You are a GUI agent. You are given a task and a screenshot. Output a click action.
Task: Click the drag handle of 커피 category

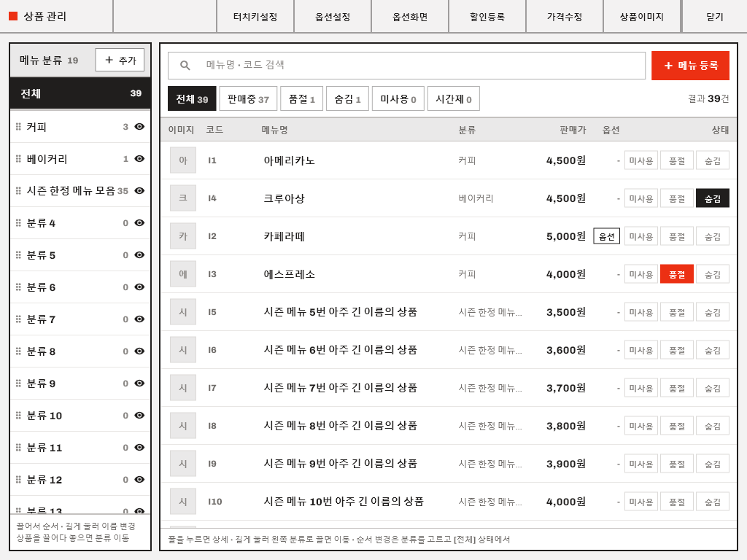(18, 127)
